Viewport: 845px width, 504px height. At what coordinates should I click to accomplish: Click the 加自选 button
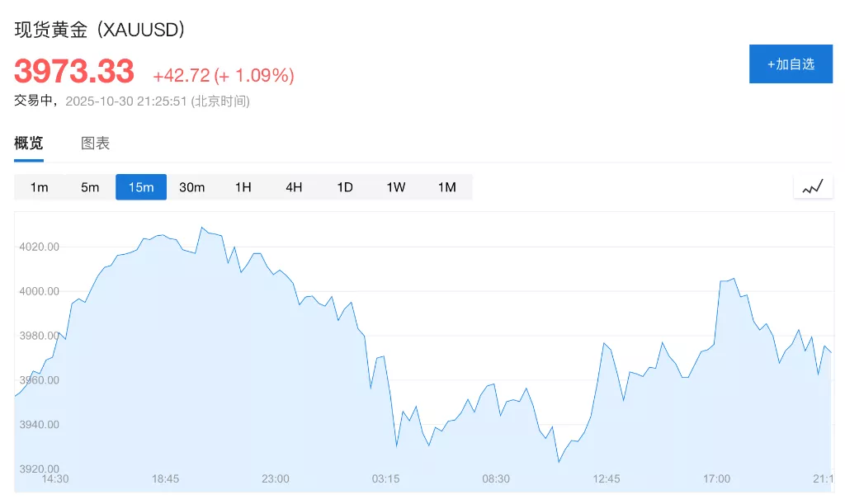tap(791, 64)
